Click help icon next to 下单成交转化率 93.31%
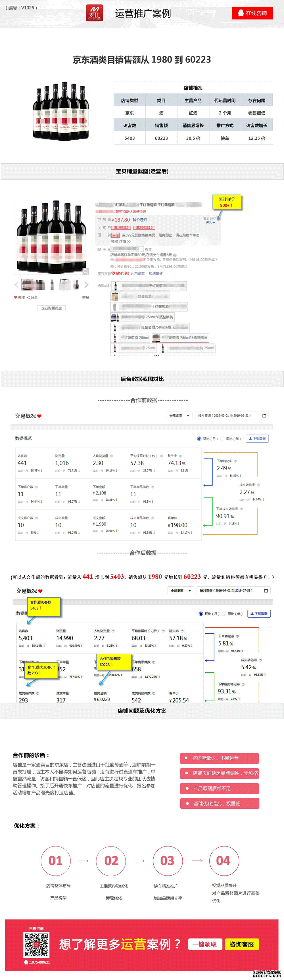284x980 pixels. pos(243,684)
